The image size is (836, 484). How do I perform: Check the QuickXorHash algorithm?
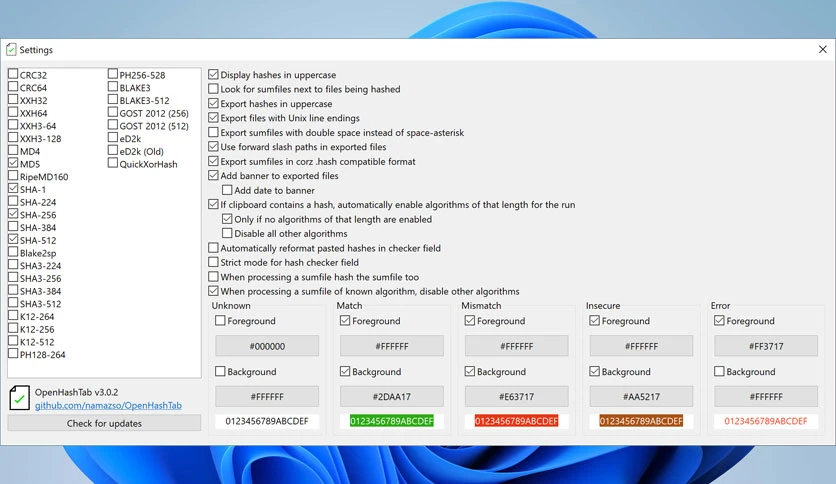pos(112,163)
